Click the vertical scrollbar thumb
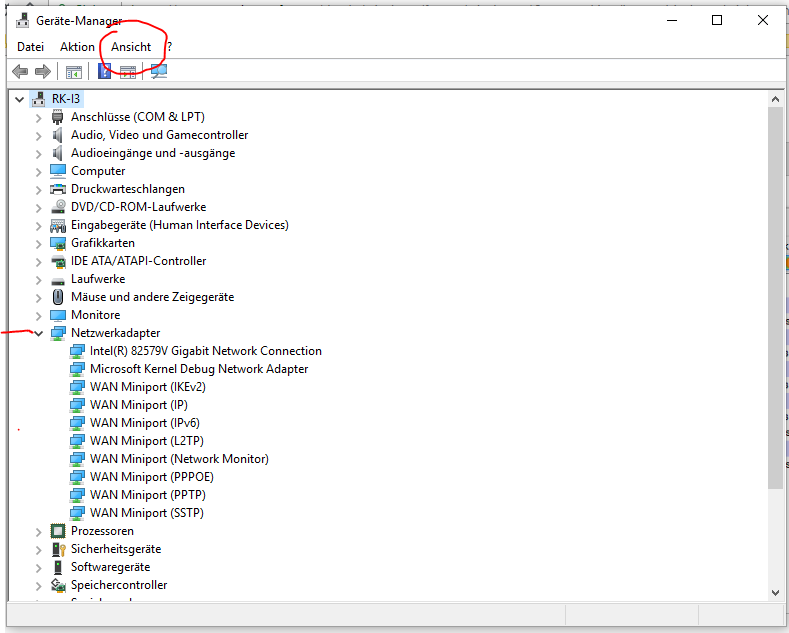The image size is (789, 633). [x=775, y=297]
